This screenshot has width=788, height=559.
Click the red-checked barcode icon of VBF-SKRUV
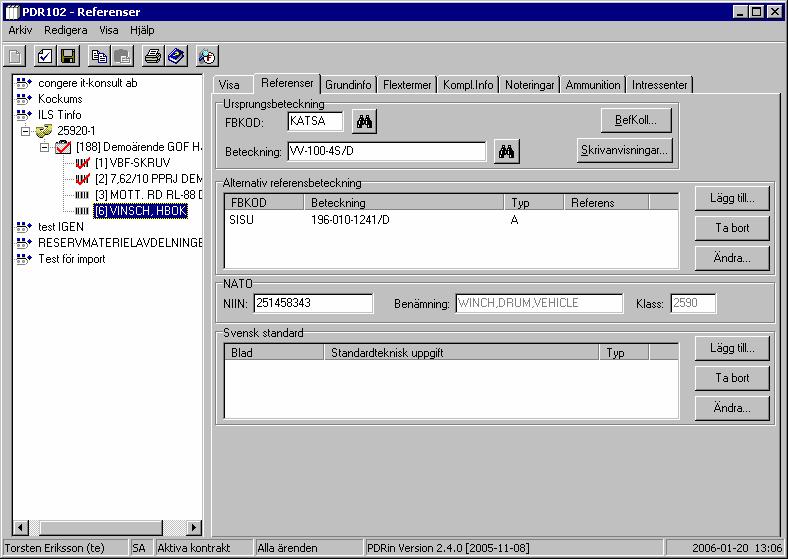tap(82, 163)
